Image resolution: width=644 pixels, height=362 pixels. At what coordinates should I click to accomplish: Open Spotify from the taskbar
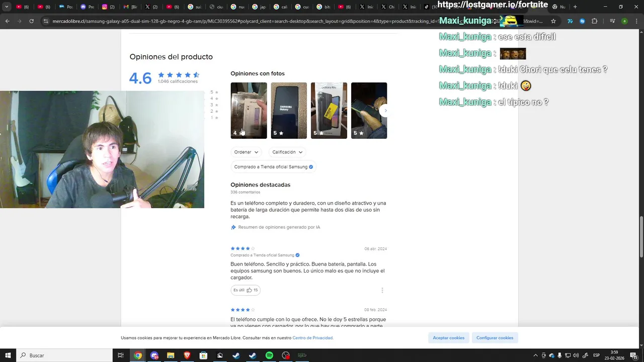[x=269, y=355]
